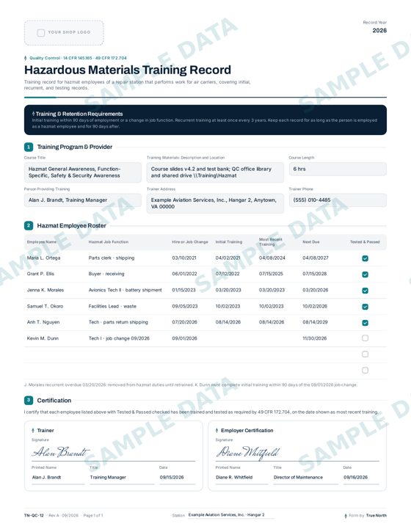Click Tech - parts return shipping cell
This screenshot has height=532, width=411.
tap(118, 322)
